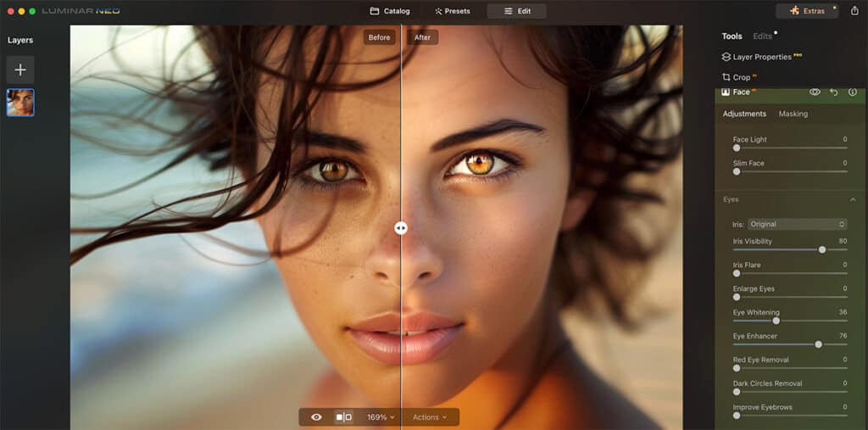Add a new layer with plus button

pyautogui.click(x=20, y=70)
